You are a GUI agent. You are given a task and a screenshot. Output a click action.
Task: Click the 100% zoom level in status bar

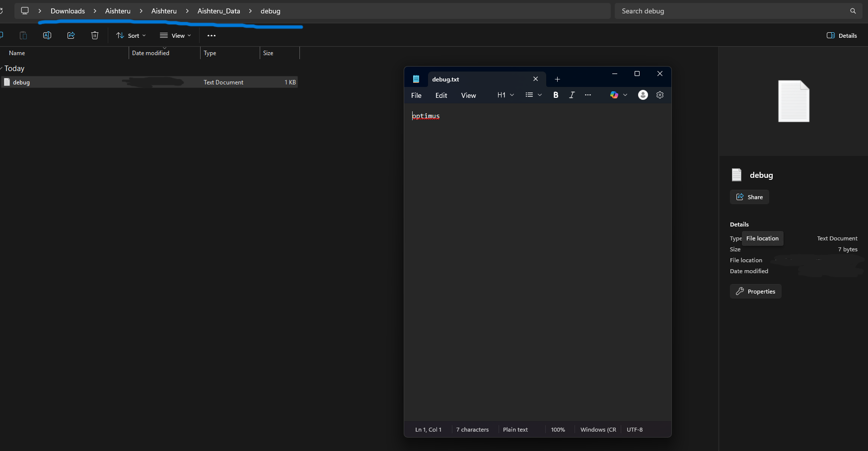point(558,430)
